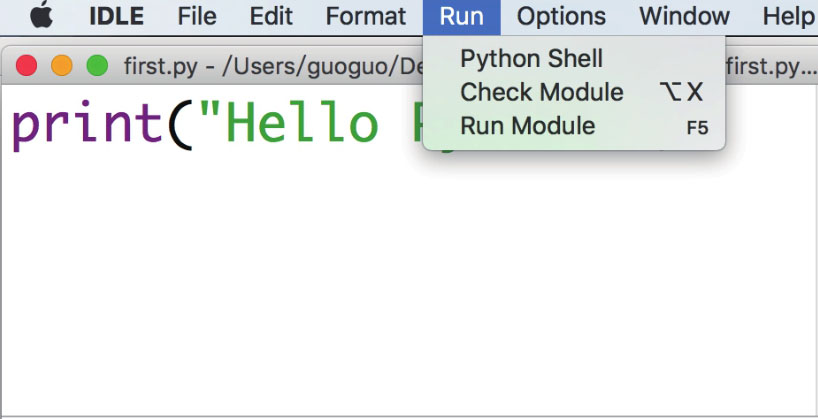Open the Window menu
The height and width of the screenshot is (419, 818).
tap(684, 16)
